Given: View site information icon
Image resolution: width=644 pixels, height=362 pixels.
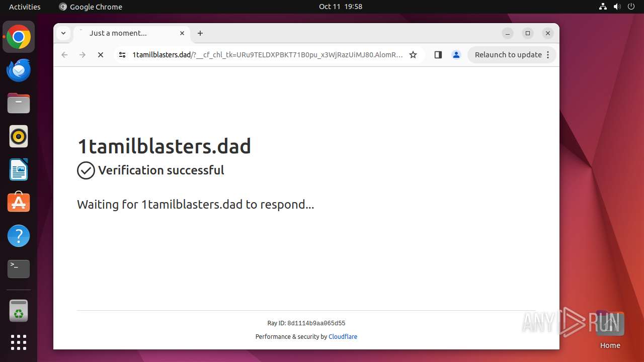Looking at the screenshot, I should coord(122,55).
